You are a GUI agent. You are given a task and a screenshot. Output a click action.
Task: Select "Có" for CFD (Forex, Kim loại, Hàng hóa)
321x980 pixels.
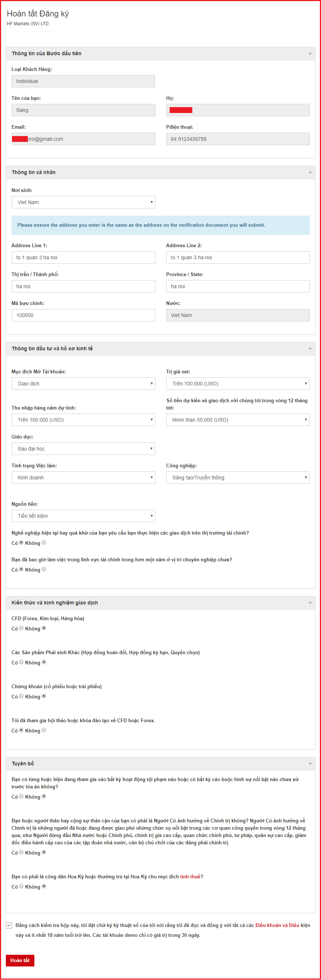click(x=21, y=629)
